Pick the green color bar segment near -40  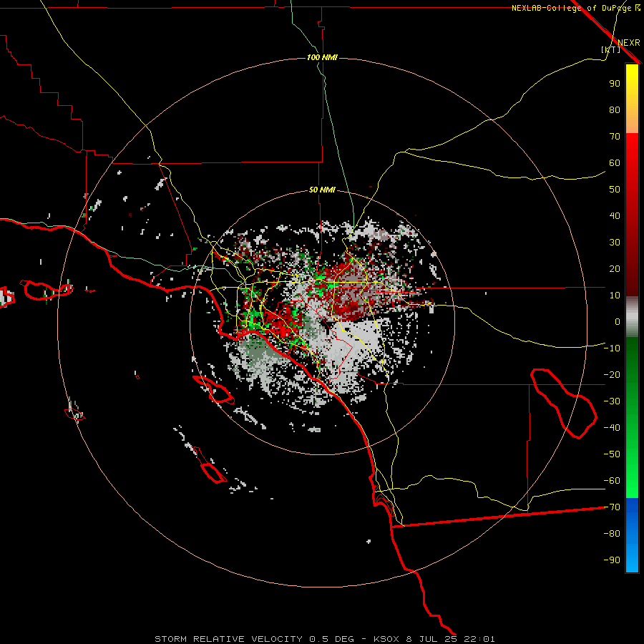tap(632, 427)
